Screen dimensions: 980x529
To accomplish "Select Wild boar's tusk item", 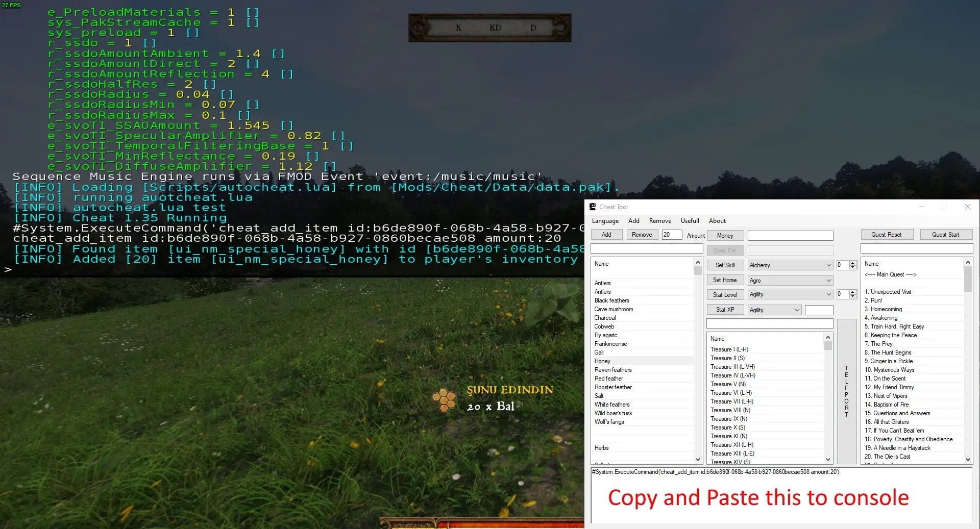I will (642, 413).
